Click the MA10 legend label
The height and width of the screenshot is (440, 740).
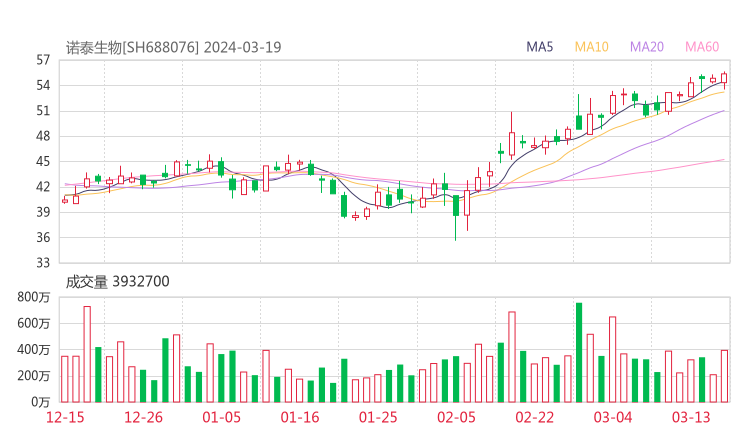click(591, 47)
